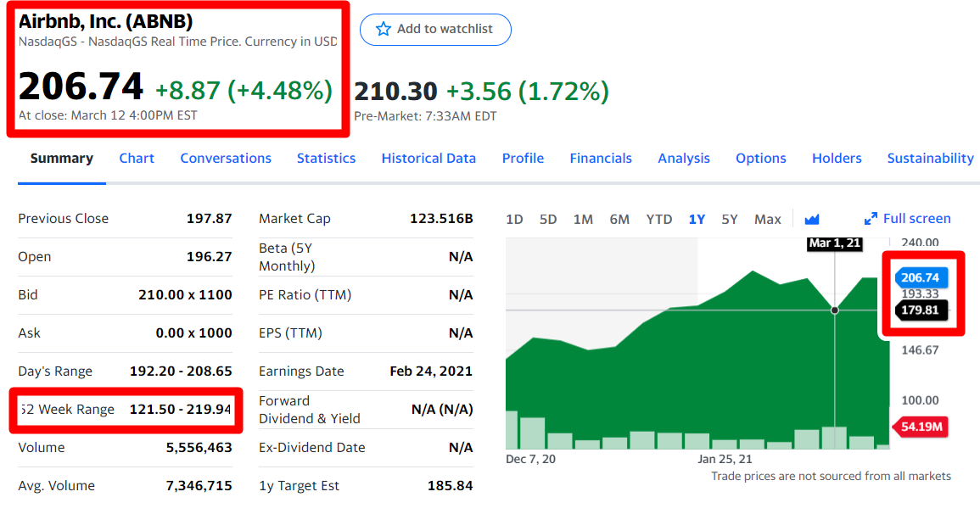Screen dimensions: 980x514
Task: Click the red 54.19M volume label
Action: point(921,427)
